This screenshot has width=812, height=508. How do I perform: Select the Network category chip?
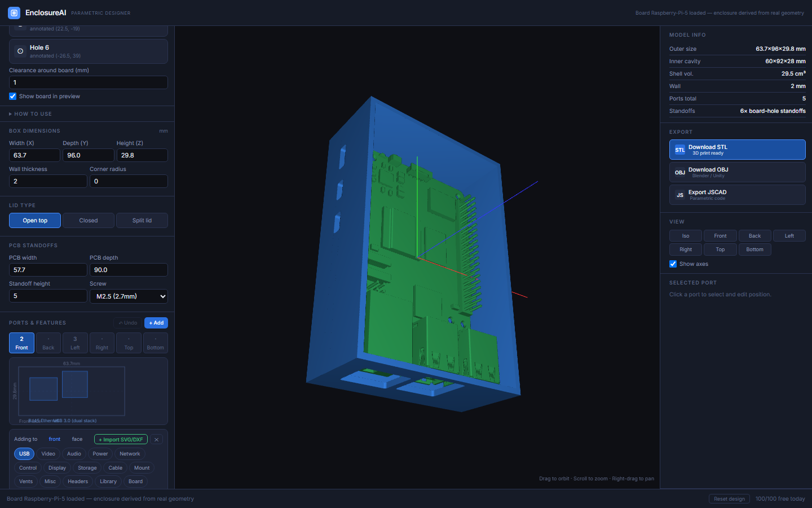(x=130, y=454)
